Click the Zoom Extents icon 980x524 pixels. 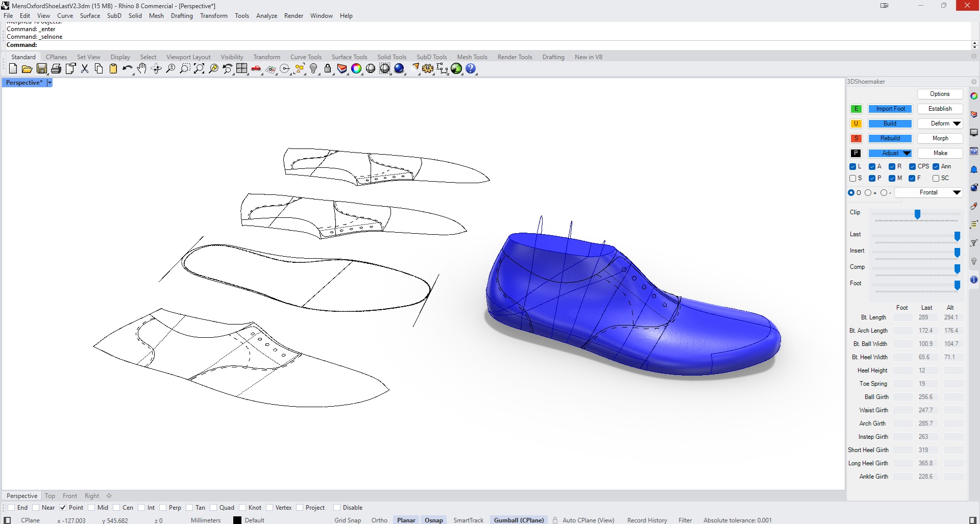click(199, 69)
